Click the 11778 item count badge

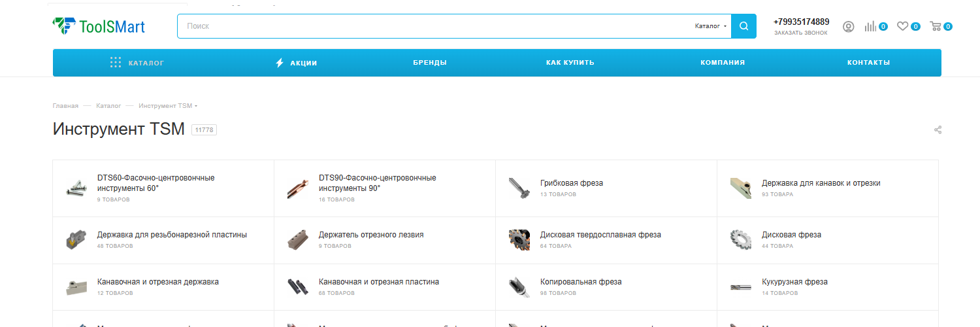(x=204, y=130)
